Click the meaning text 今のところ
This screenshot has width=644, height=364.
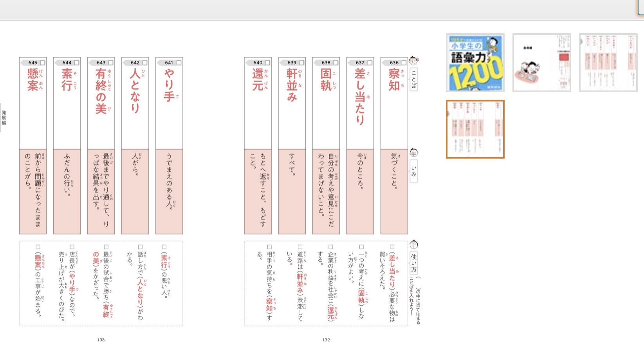click(360, 171)
